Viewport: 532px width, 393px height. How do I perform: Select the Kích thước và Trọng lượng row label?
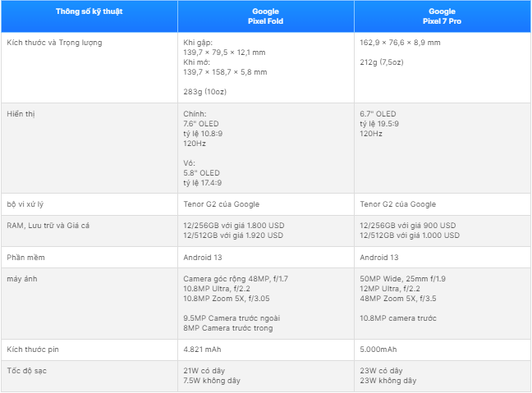[x=54, y=43]
